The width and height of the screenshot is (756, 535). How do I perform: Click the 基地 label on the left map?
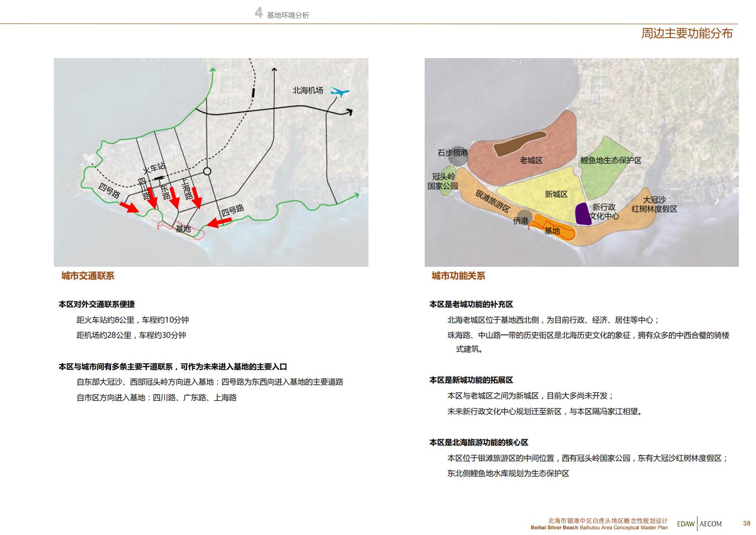pyautogui.click(x=183, y=229)
